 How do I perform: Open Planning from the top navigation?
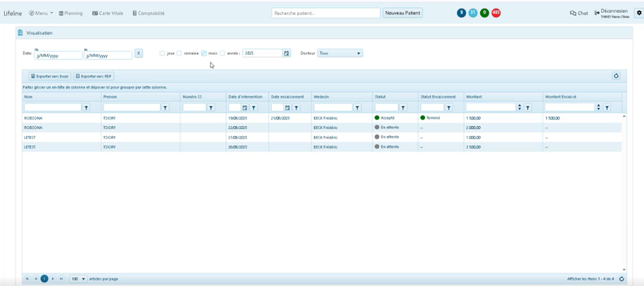click(x=71, y=13)
